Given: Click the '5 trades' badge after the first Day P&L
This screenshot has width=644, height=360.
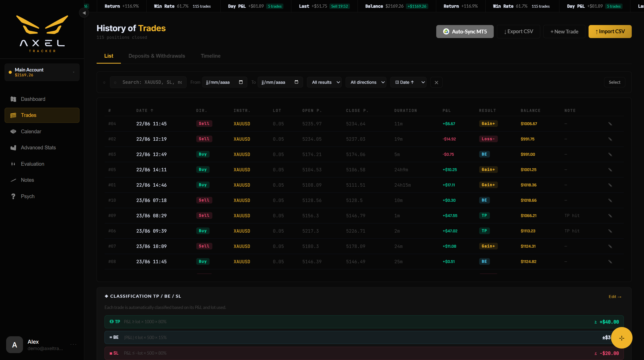Looking at the screenshot, I should pos(274,6).
